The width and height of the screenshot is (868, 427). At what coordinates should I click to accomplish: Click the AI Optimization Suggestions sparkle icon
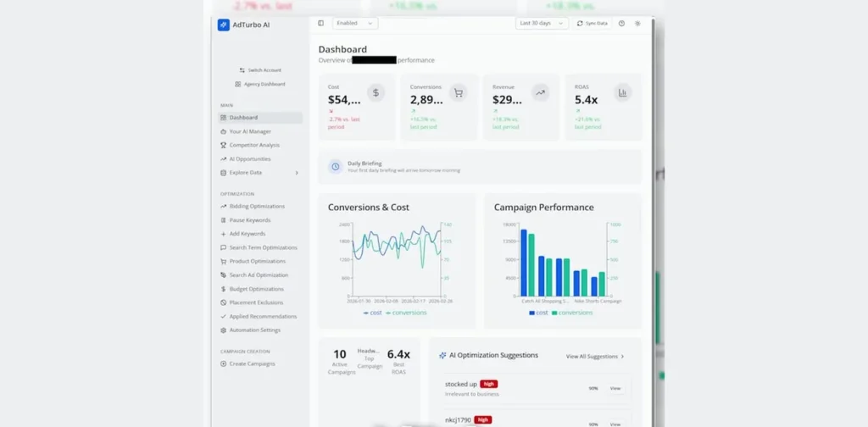(442, 356)
